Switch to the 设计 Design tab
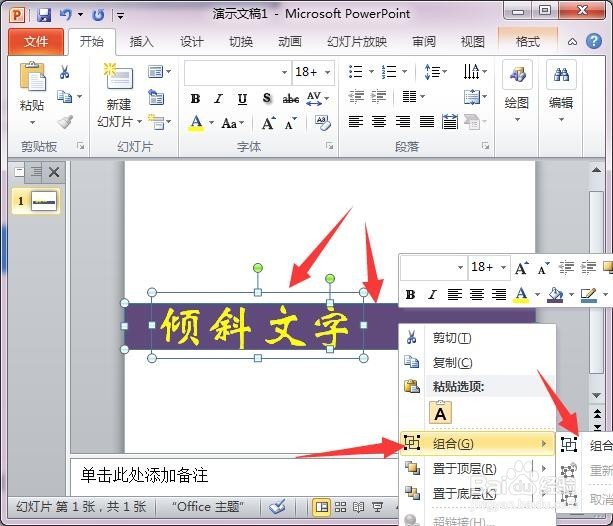613x526 pixels. [x=192, y=41]
